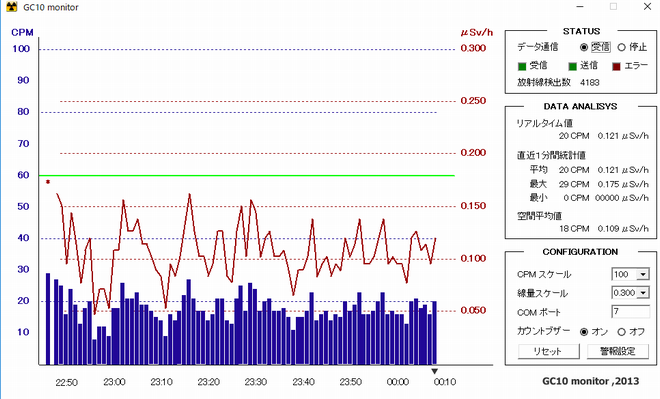Click the spatial average 18 CPM value

point(574,229)
